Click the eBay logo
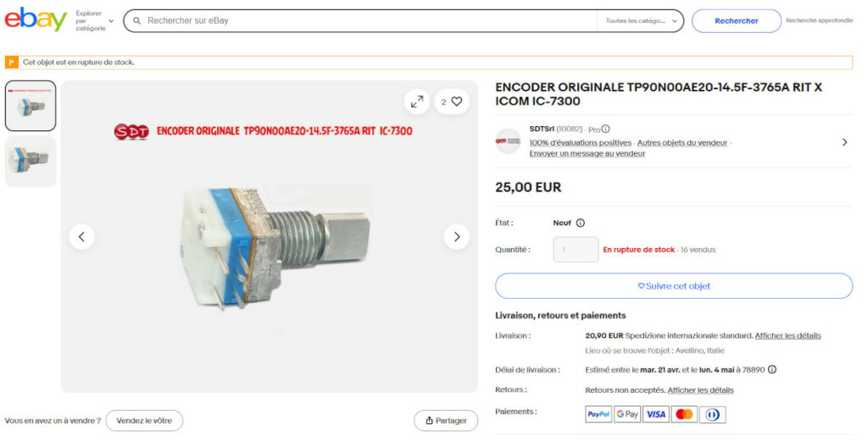The image size is (868, 442). [x=36, y=19]
